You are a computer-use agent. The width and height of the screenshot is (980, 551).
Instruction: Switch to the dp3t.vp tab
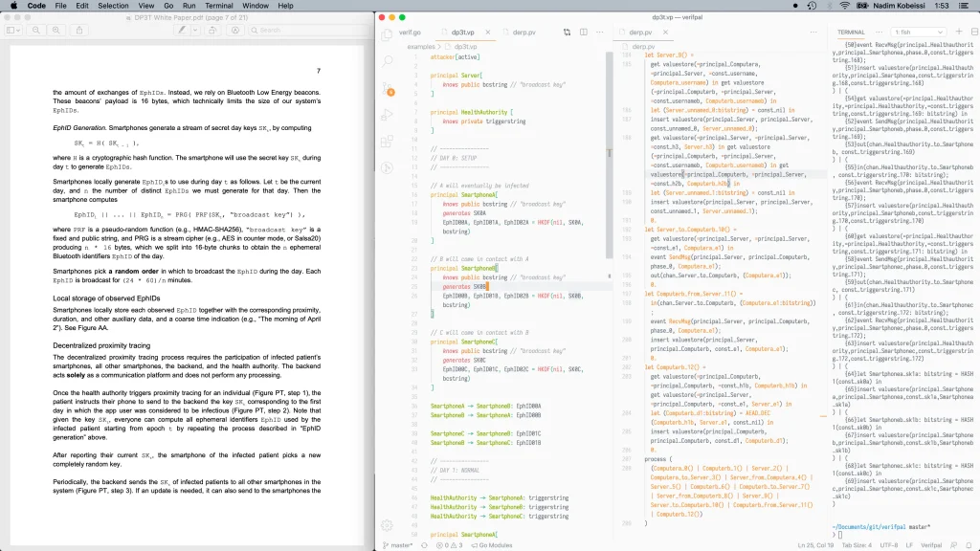point(463,32)
